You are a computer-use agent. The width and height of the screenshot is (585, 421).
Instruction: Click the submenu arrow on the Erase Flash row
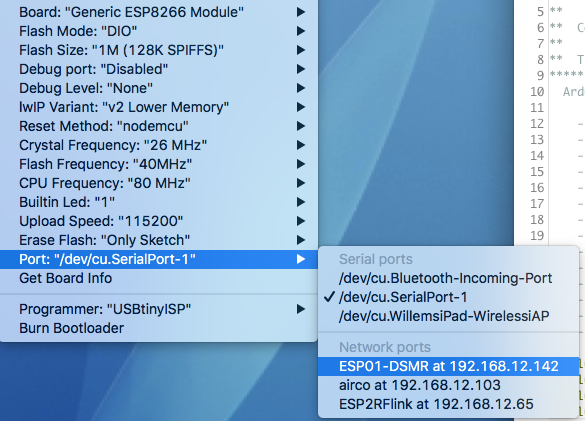pos(301,240)
